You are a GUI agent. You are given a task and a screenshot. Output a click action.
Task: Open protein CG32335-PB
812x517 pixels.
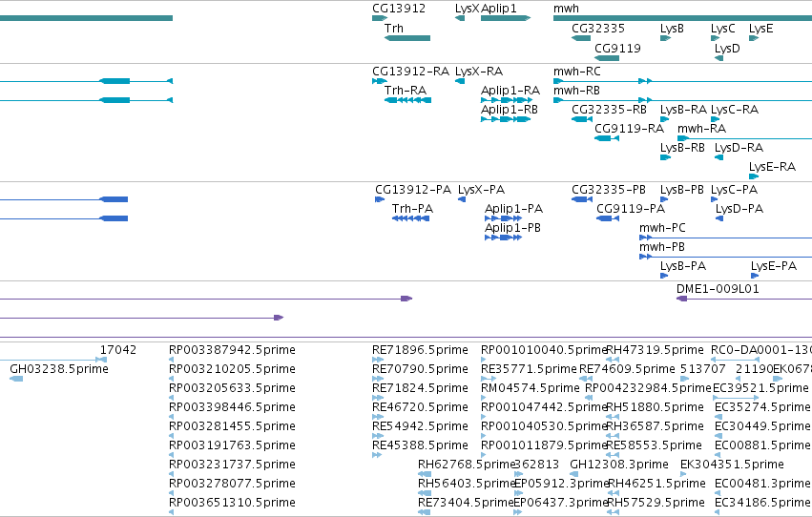point(609,190)
